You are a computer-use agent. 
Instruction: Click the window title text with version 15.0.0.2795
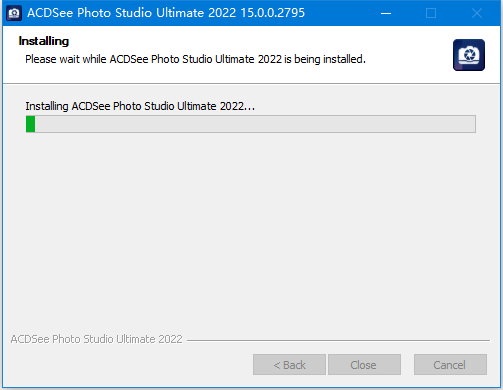pyautogui.click(x=166, y=13)
